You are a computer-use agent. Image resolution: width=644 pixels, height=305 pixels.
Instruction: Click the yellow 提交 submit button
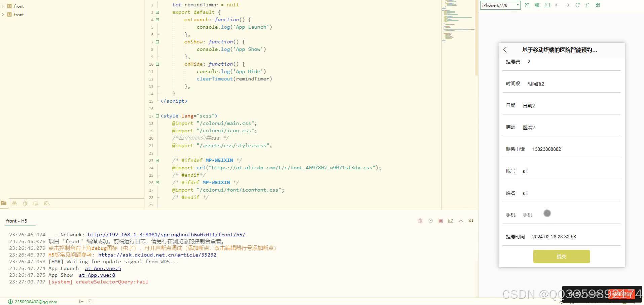click(x=562, y=257)
